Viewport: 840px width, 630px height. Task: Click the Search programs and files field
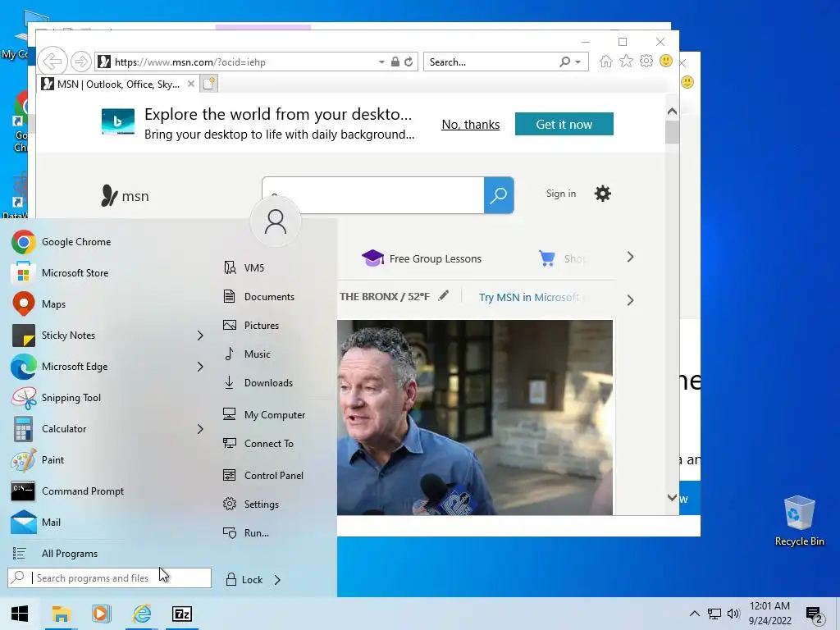pyautogui.click(x=109, y=578)
